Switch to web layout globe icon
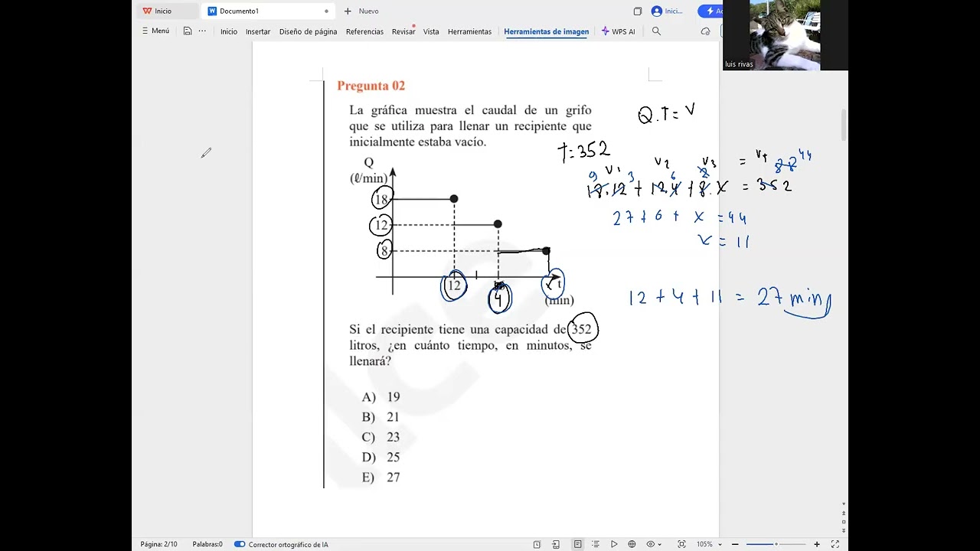 (x=632, y=544)
